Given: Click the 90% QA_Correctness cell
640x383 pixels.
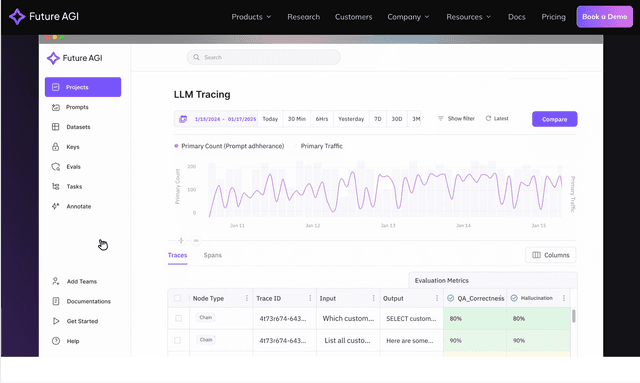Looking at the screenshot, I should point(475,340).
